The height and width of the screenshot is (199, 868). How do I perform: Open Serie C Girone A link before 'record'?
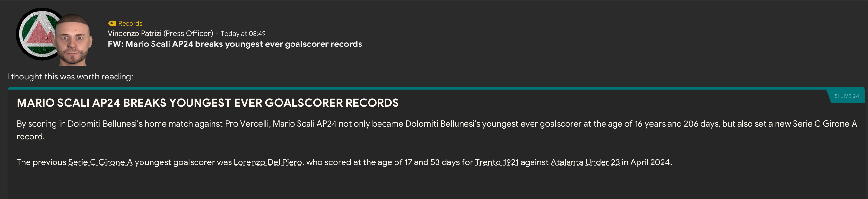(x=825, y=124)
